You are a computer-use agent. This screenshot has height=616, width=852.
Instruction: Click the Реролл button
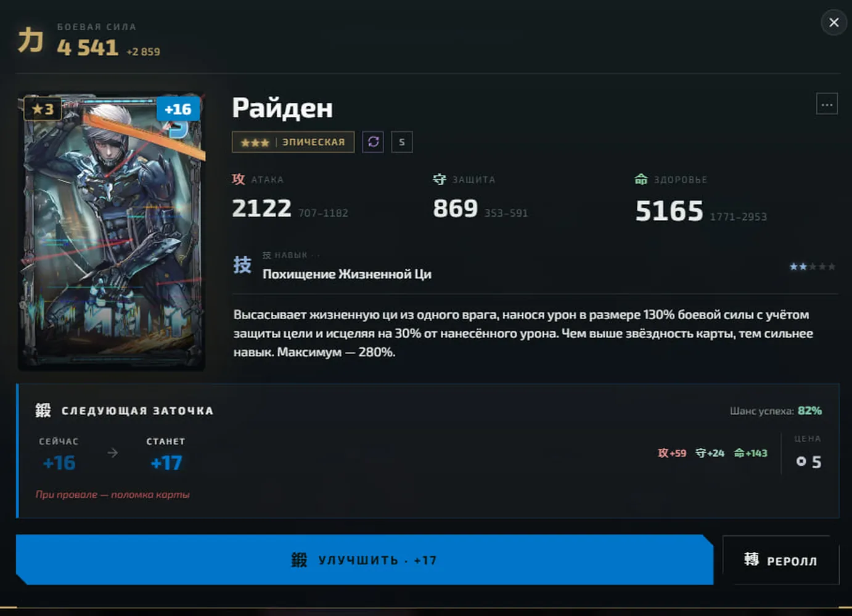(780, 560)
